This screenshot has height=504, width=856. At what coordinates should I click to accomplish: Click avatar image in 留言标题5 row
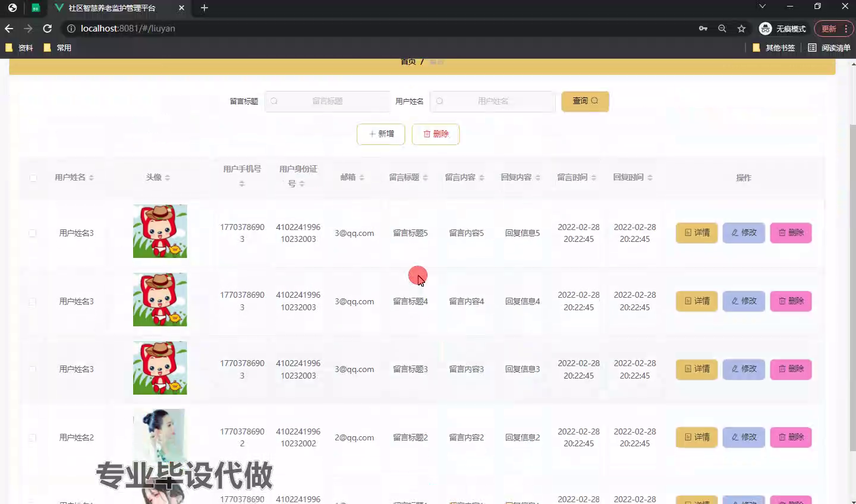tap(160, 231)
